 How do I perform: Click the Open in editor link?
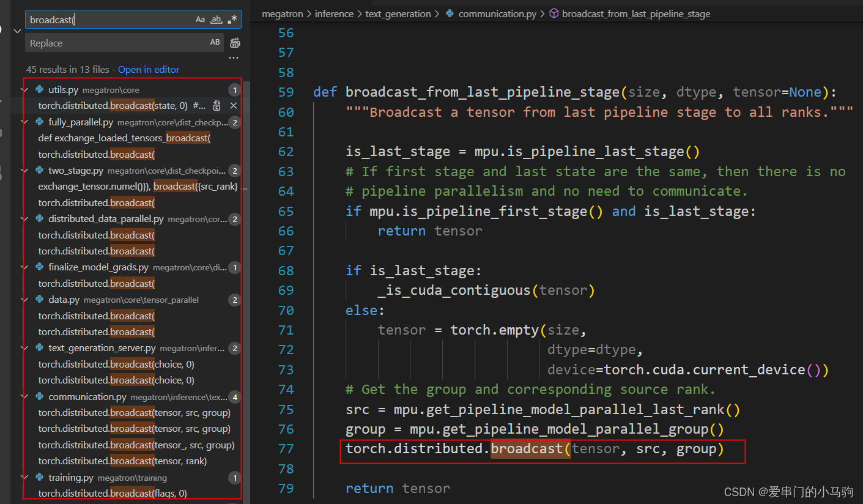tap(149, 69)
